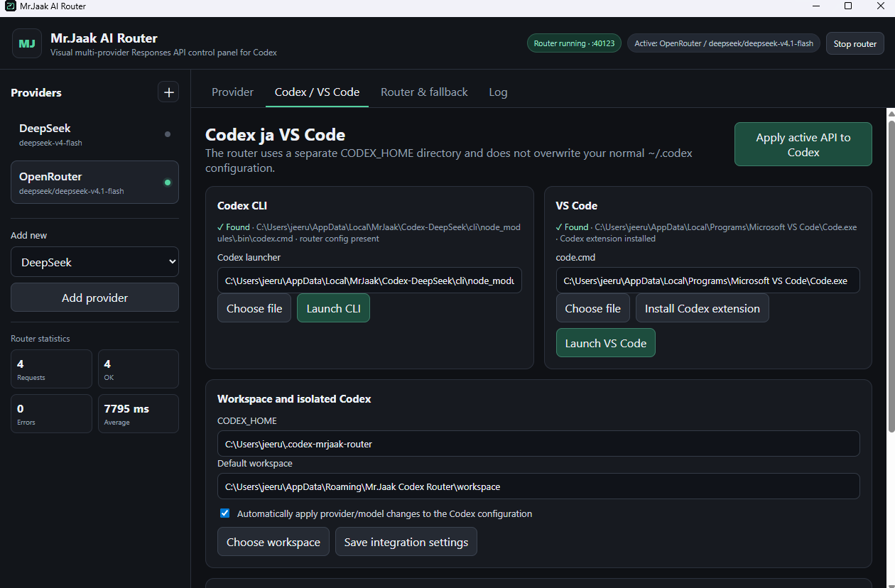Click the Choose workspace button

273,542
